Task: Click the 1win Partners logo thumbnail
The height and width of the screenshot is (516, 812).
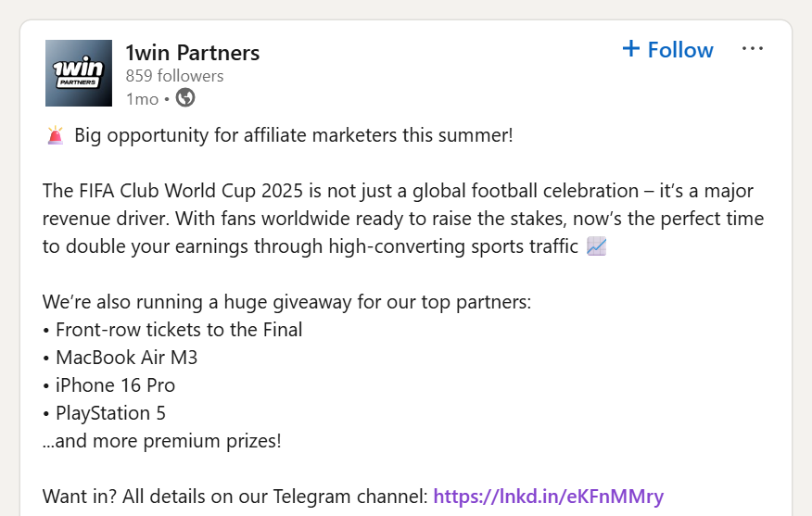Action: pyautogui.click(x=79, y=73)
